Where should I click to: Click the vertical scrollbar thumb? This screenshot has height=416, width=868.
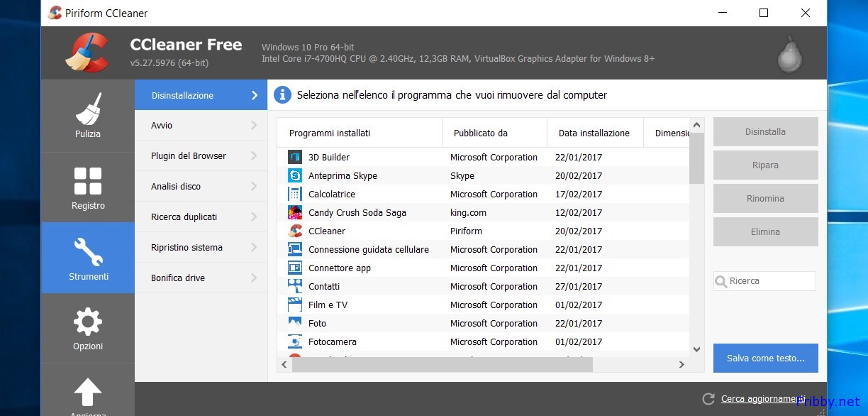pos(697,158)
